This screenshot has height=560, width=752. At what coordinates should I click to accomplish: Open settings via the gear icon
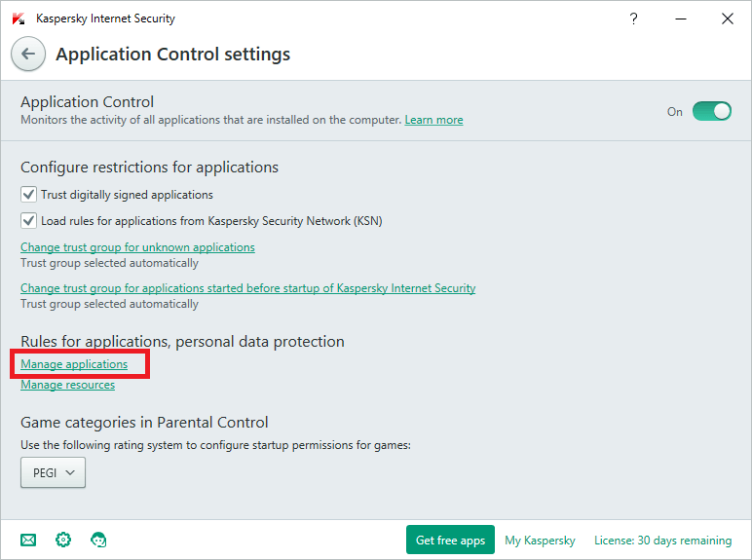pos(63,540)
